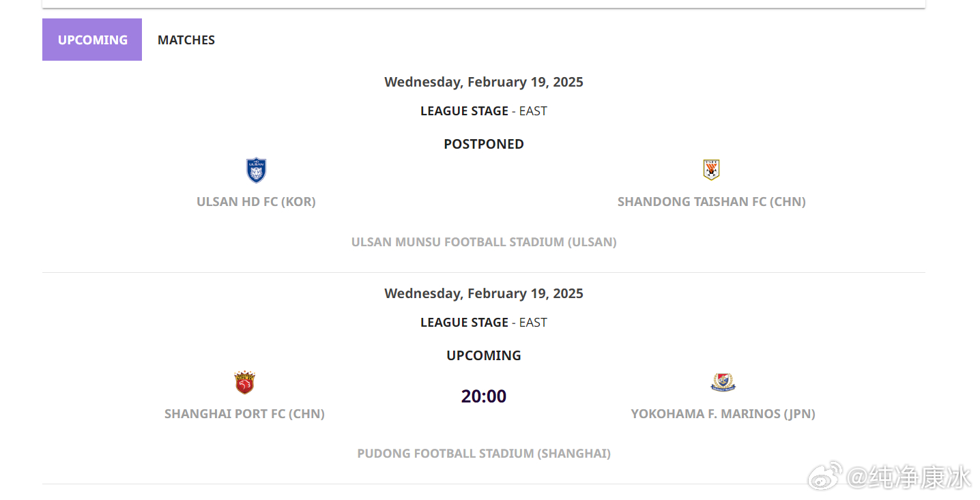Open the YOKOHAMA F. MARINOS (JPN) team link

point(723,414)
